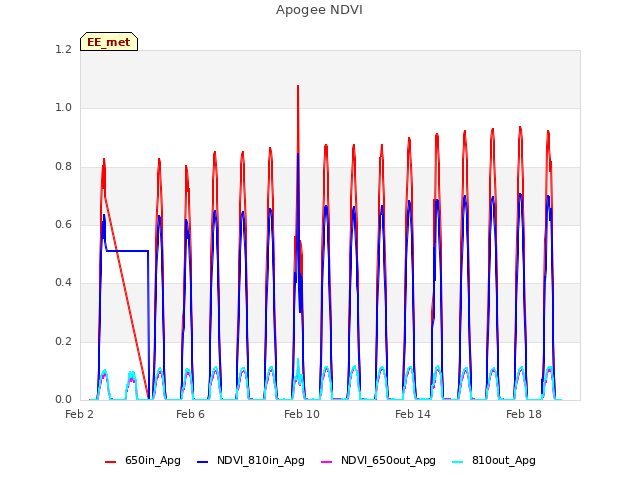Click the 1.2 y-axis label
Image resolution: width=640 pixels, height=480 pixels.
63,49
